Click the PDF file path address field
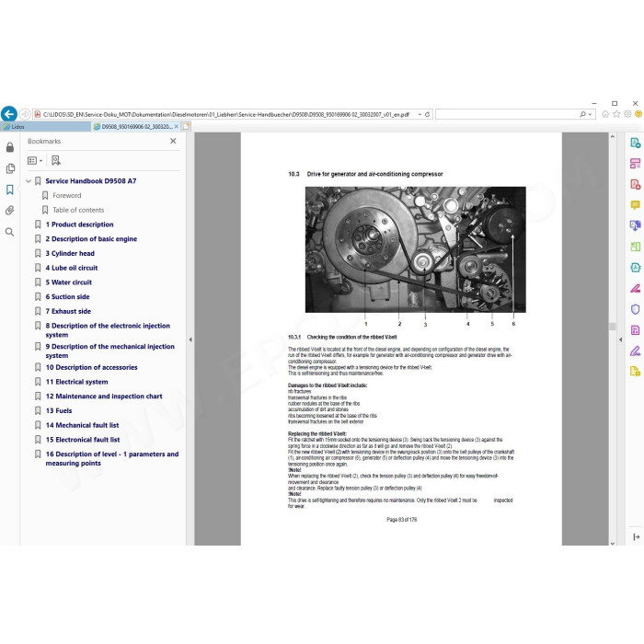 click(x=226, y=115)
